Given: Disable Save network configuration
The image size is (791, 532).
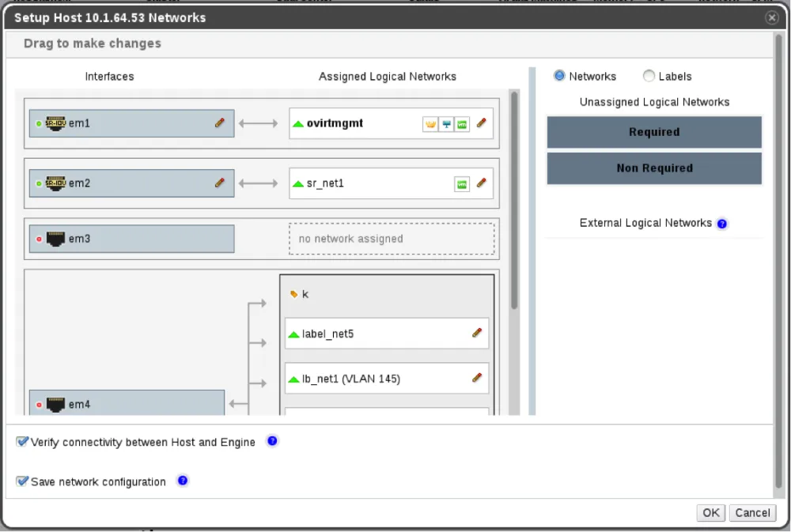Looking at the screenshot, I should [x=23, y=481].
